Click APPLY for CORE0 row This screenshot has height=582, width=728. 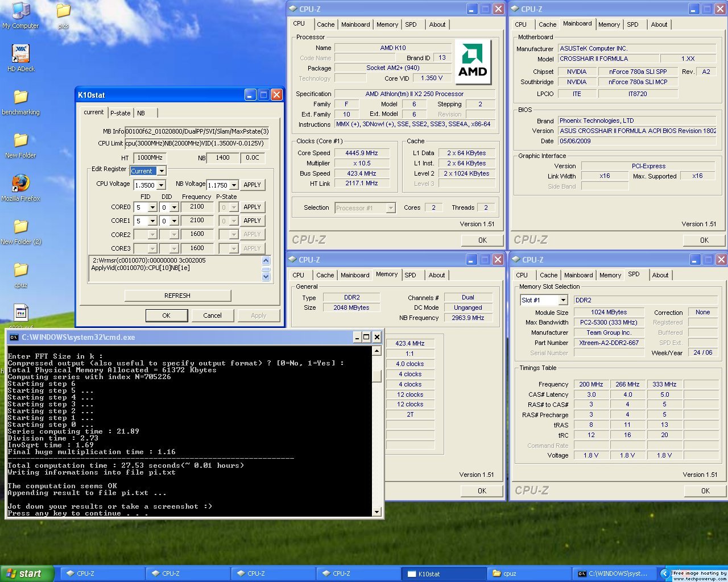tap(252, 207)
